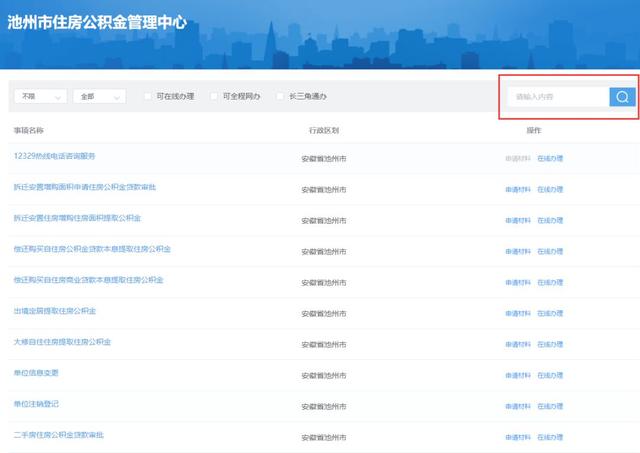Open 单位信息变更 item
This screenshot has width=640, height=453.
(36, 373)
